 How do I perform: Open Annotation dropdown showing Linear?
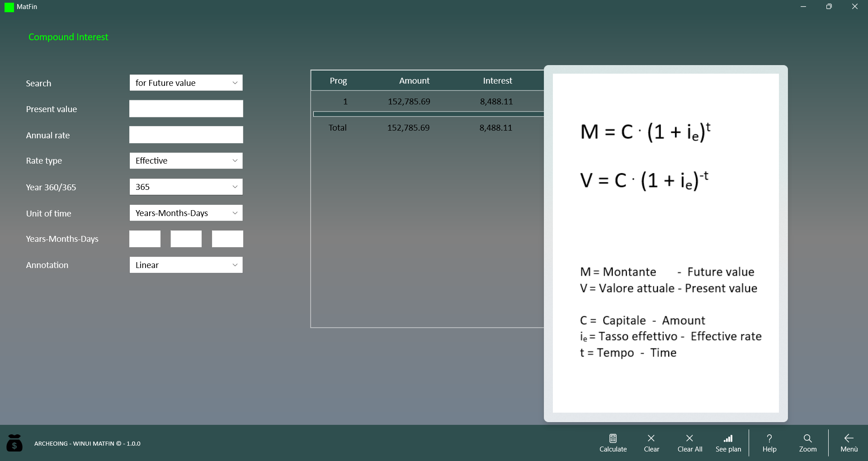point(186,265)
